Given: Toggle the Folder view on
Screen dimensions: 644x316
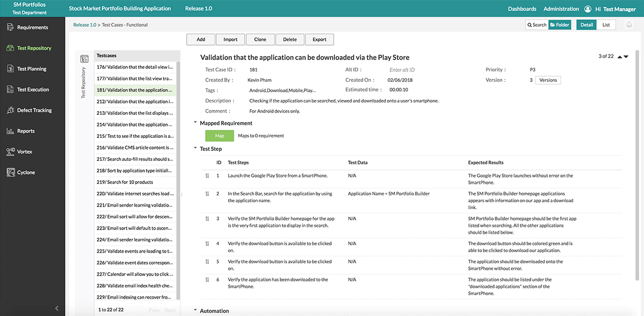Looking at the screenshot, I should coord(560,24).
